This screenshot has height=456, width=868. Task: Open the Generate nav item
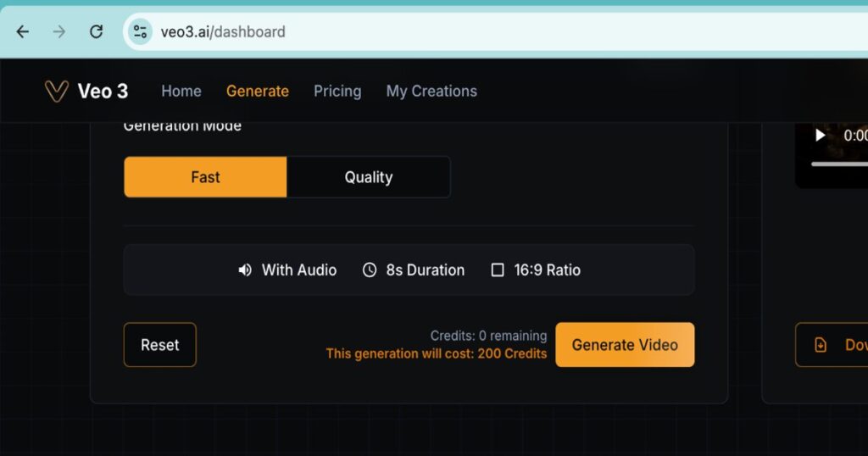pos(258,92)
